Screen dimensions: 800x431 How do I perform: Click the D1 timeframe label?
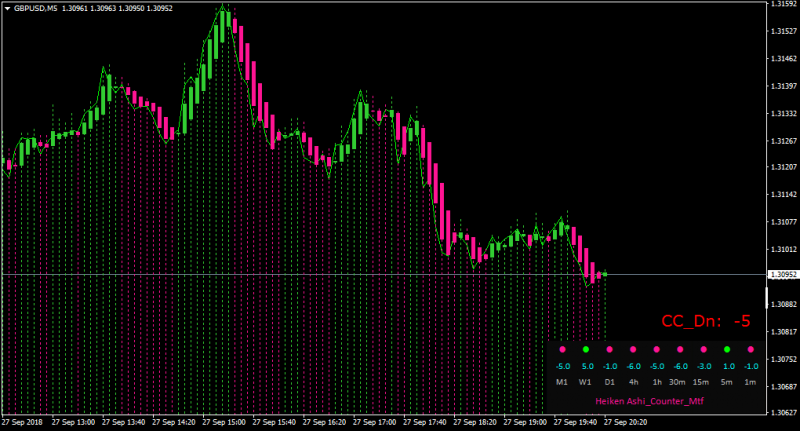point(609,382)
